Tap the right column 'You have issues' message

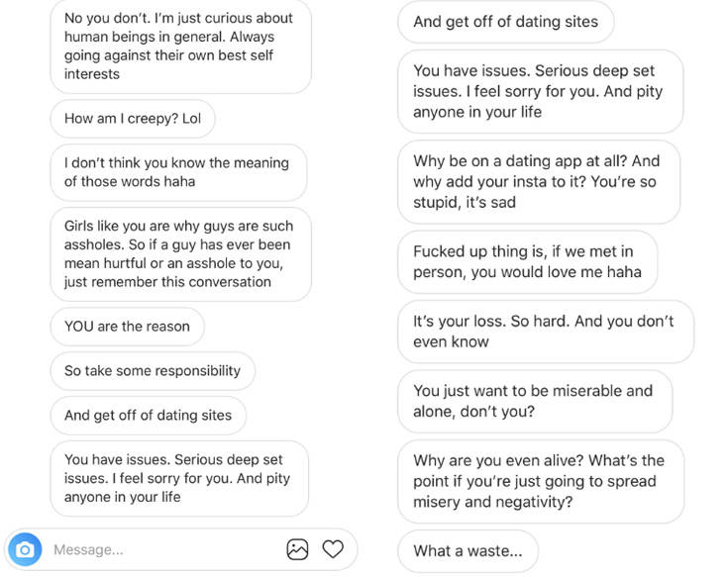coord(541,91)
